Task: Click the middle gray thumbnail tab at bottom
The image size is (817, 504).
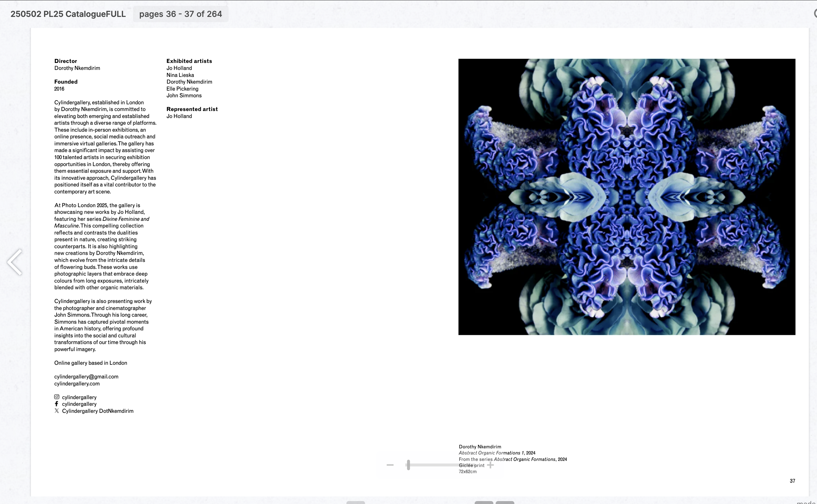Action: tap(484, 502)
